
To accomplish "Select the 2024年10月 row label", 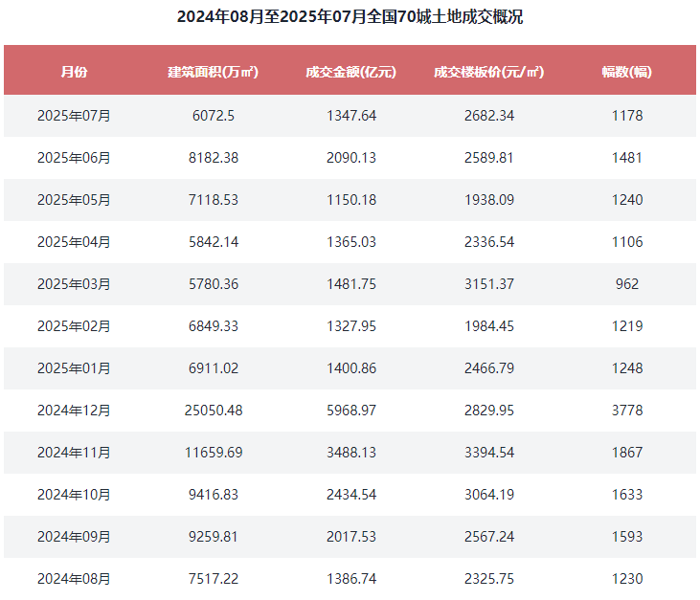I will tap(74, 495).
